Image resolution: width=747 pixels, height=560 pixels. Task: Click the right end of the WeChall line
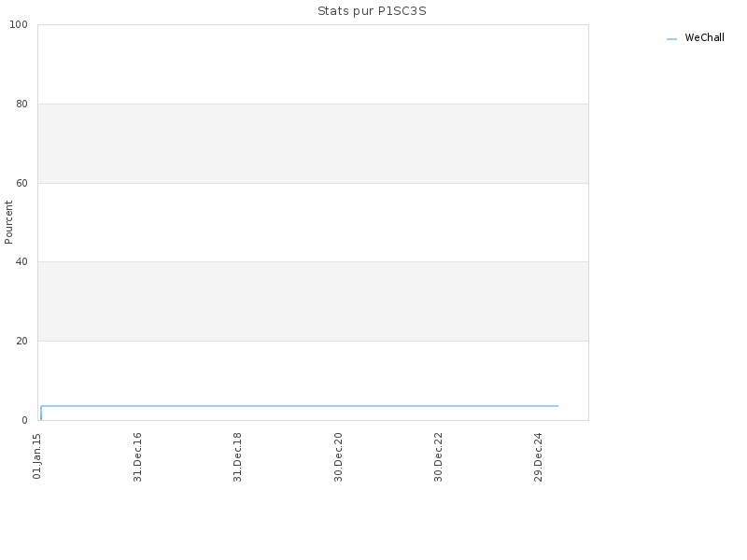[x=557, y=406]
